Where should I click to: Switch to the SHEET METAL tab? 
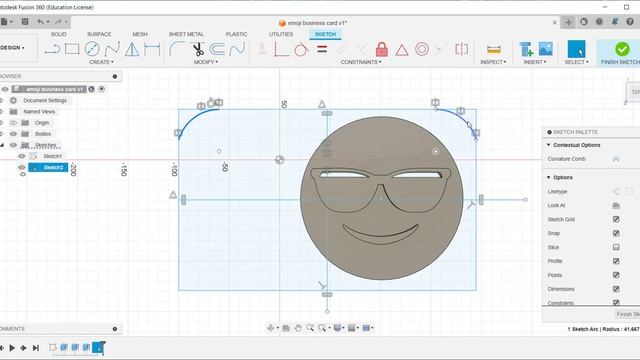click(186, 34)
